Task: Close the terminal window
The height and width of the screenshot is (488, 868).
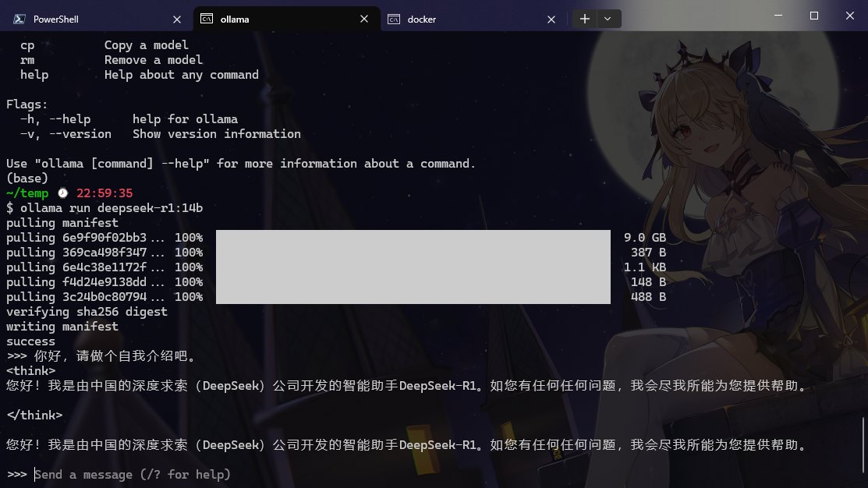Action: click(850, 16)
